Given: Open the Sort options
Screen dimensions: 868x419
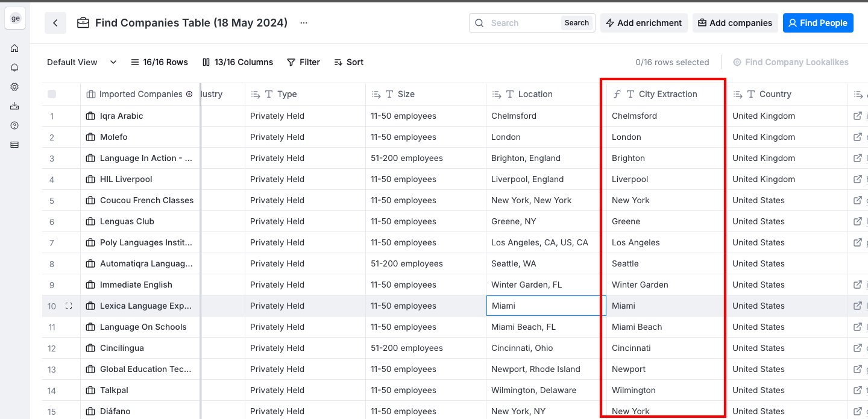Looking at the screenshot, I should tap(348, 62).
